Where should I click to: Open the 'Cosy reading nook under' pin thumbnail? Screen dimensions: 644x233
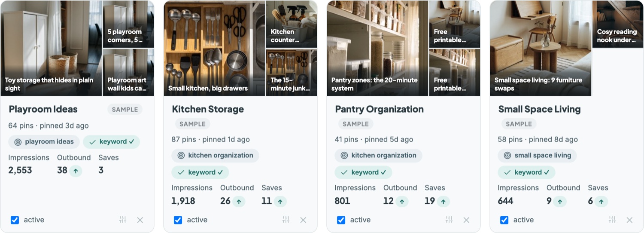click(x=618, y=24)
